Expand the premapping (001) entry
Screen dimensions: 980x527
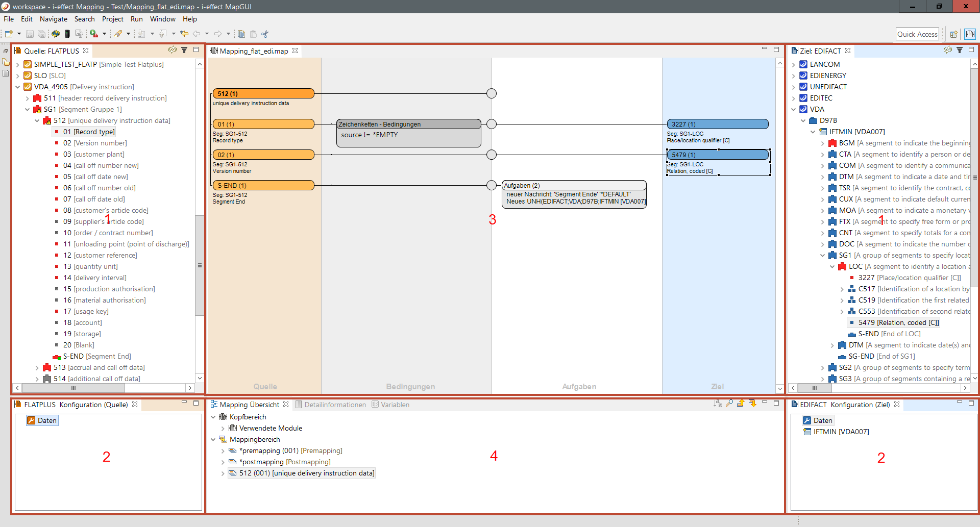(223, 451)
